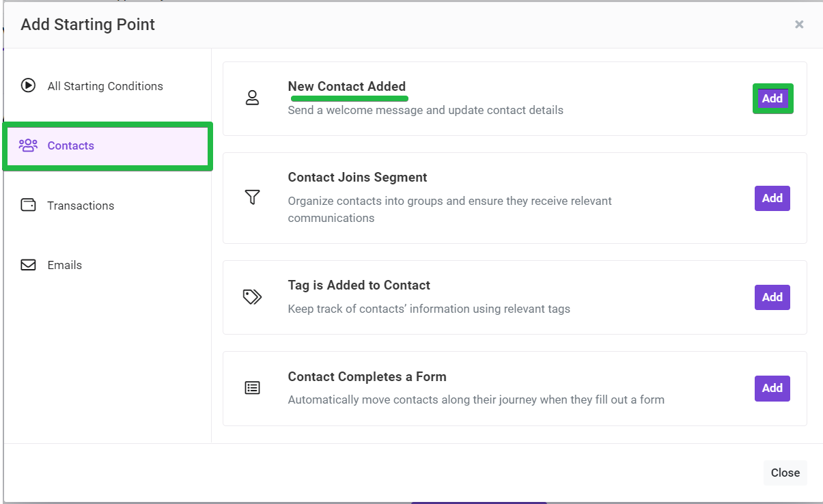Click the form list icon for Contact Completes a Form
The image size is (823, 504).
click(x=253, y=388)
